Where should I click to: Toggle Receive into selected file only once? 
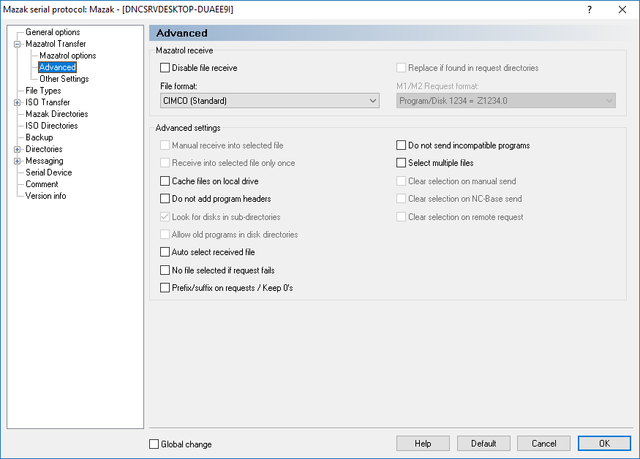pyautogui.click(x=165, y=163)
